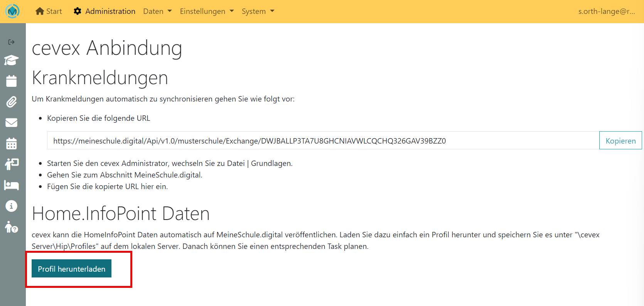Screen dimensions: 644x306
Task: Click the cevex Anbindung heading
Action: (x=107, y=48)
